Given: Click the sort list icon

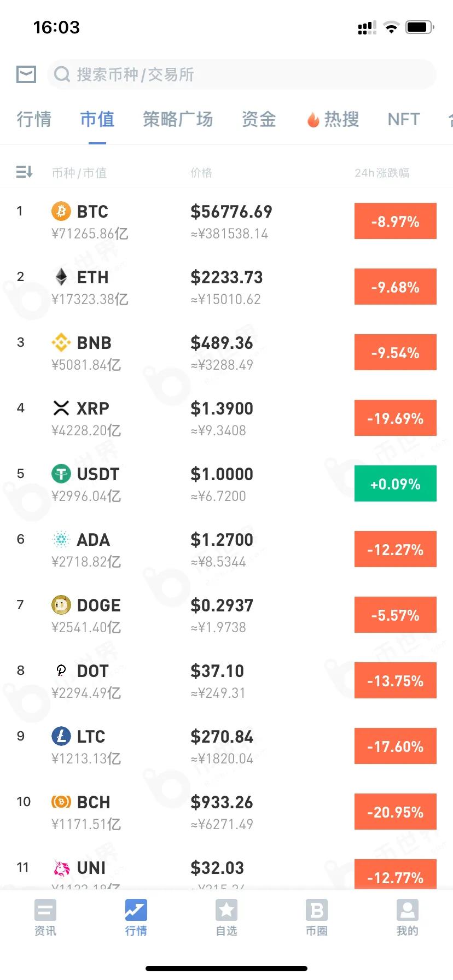Looking at the screenshot, I should pyautogui.click(x=25, y=172).
